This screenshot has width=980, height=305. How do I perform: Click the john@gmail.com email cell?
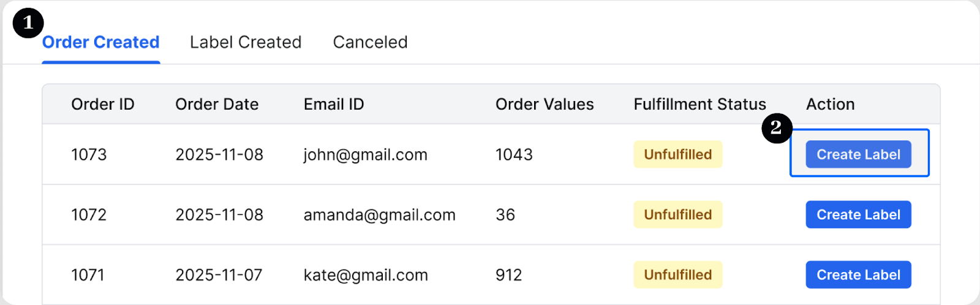[366, 154]
